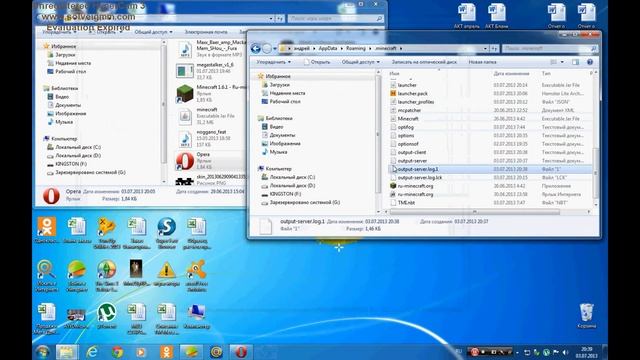This screenshot has height=360, width=640.
Task: Launch Google Chrome from taskbar
Action: point(117,352)
